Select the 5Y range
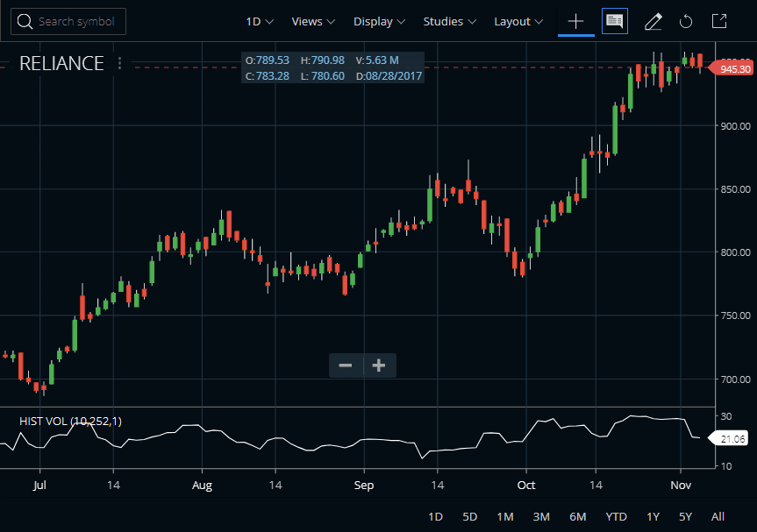Viewport: 757px width, 532px height. (686, 516)
